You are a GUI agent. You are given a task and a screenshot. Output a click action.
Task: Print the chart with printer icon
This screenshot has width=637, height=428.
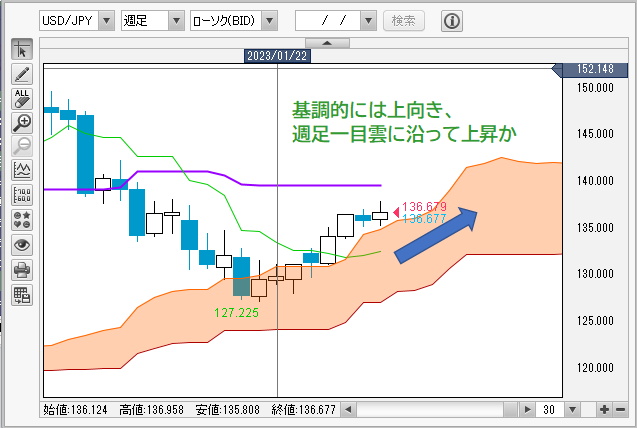pyautogui.click(x=22, y=270)
